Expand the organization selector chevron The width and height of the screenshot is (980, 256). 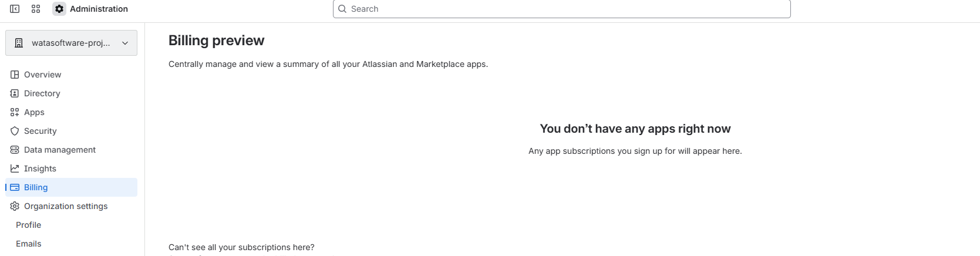coord(125,43)
